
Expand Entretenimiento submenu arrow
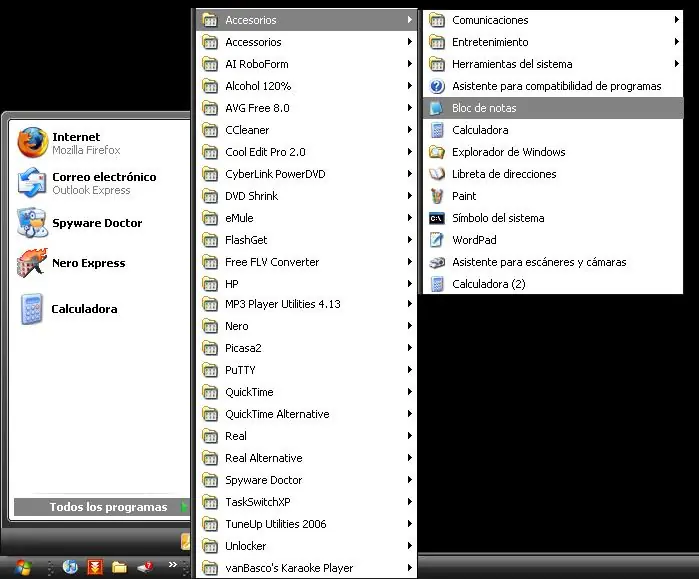tap(676, 41)
